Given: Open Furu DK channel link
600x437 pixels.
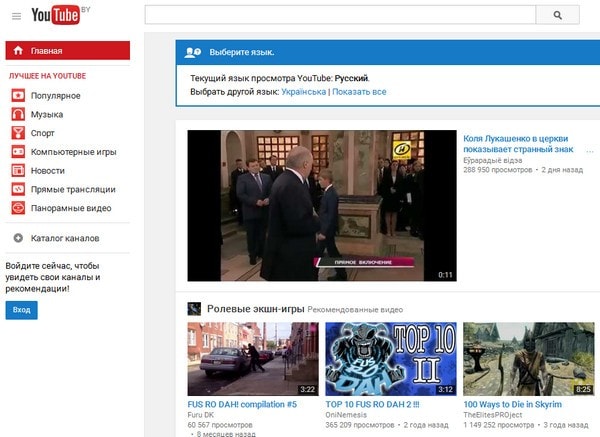Looking at the screenshot, I should (201, 415).
